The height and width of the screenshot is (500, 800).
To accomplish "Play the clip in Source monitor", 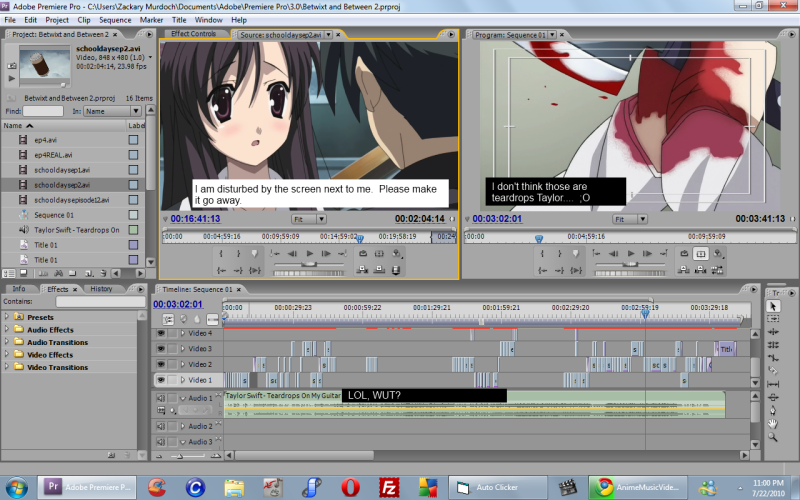I will click(x=309, y=254).
